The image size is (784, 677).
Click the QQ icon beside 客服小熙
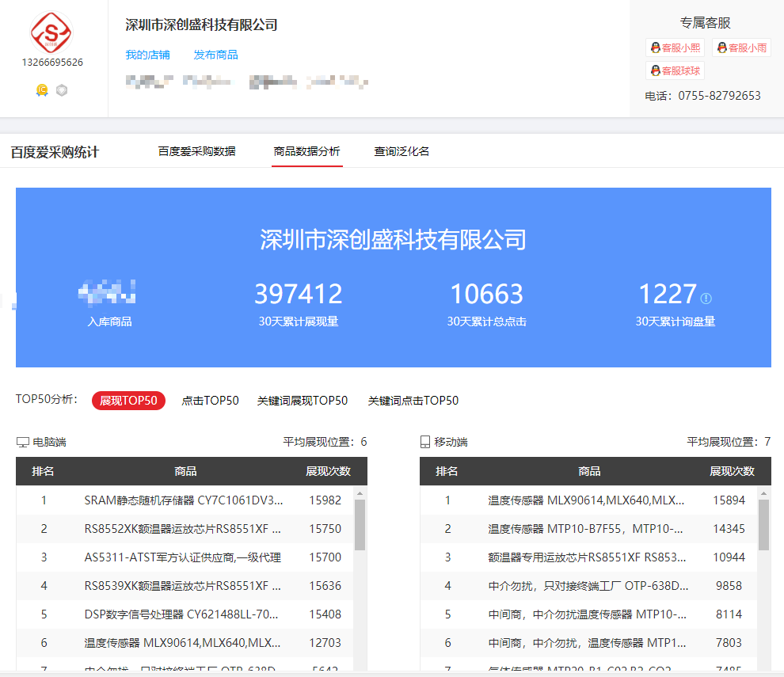[x=654, y=48]
